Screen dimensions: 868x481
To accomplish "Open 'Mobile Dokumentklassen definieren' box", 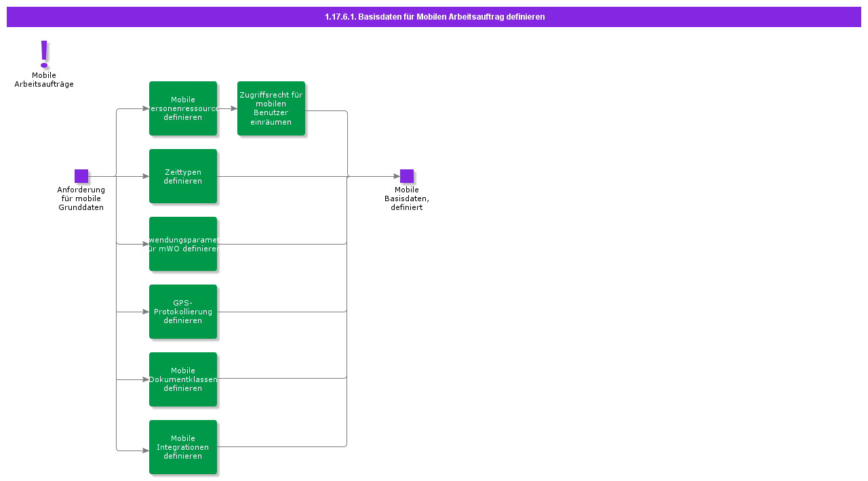I will point(183,379).
